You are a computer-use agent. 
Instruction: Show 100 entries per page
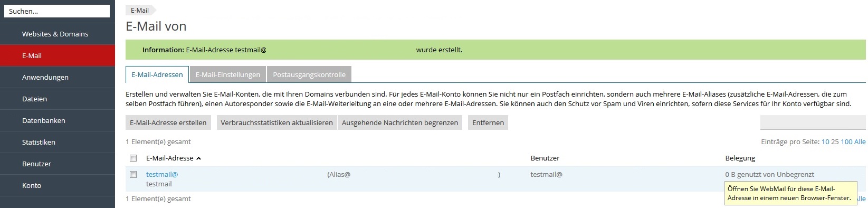coord(846,141)
